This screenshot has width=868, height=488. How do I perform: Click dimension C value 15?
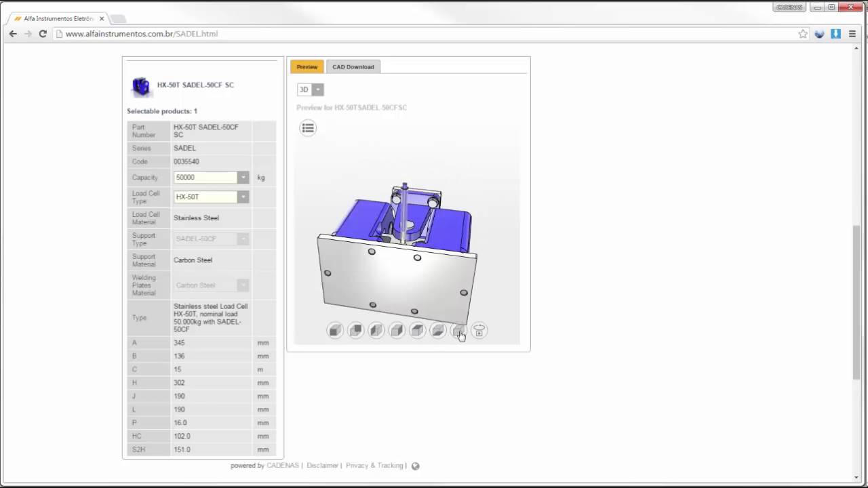pyautogui.click(x=177, y=369)
